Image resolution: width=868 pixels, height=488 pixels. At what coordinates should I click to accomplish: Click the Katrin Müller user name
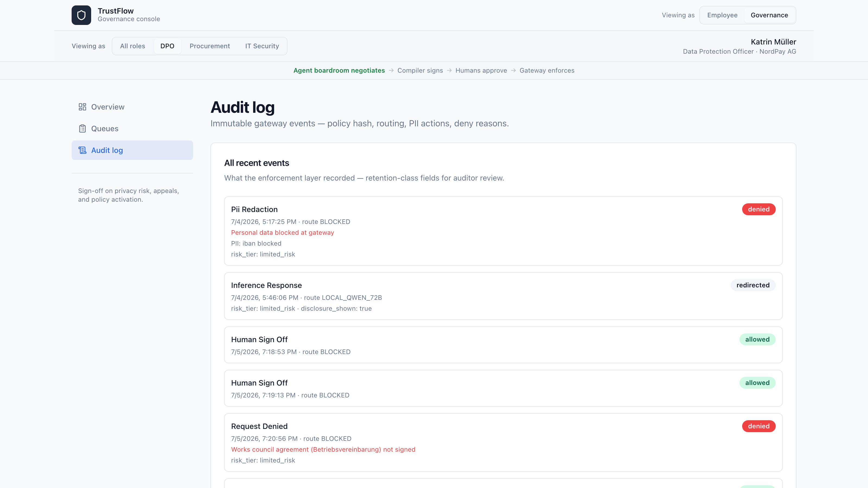(x=773, y=42)
